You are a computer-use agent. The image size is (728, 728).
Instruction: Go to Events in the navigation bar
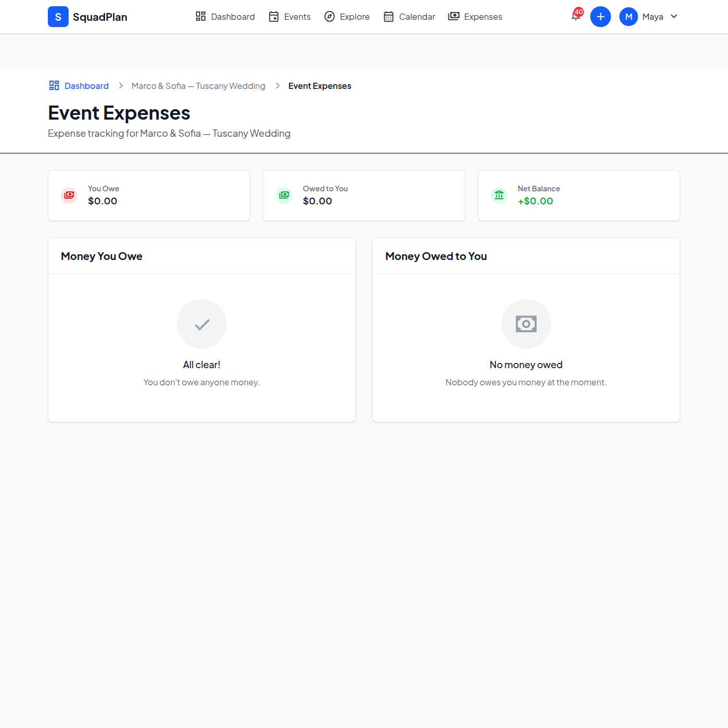(290, 17)
